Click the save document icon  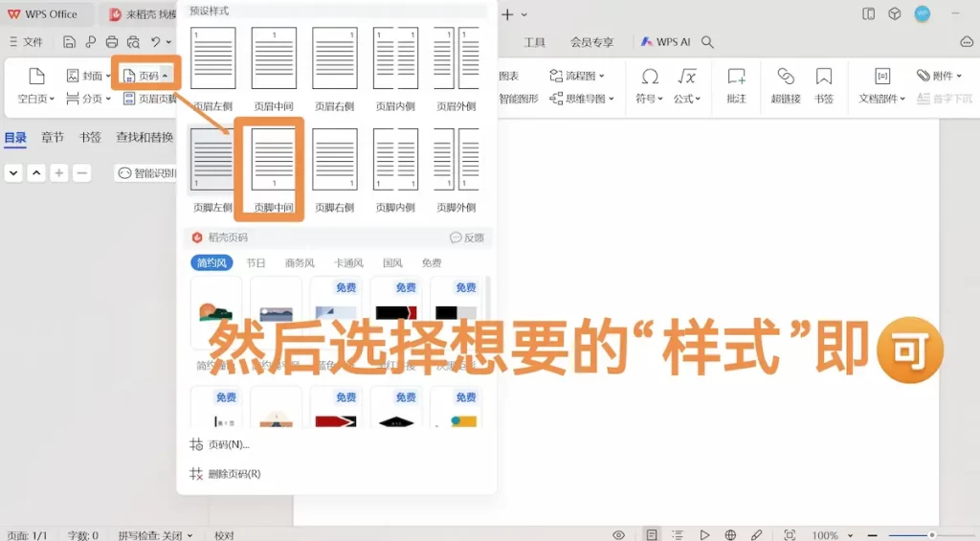(69, 42)
